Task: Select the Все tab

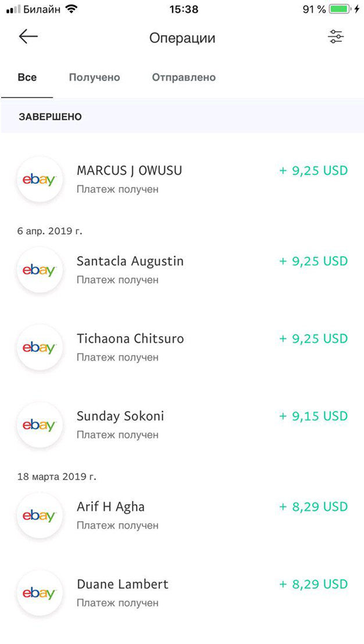Action: pyautogui.click(x=27, y=77)
